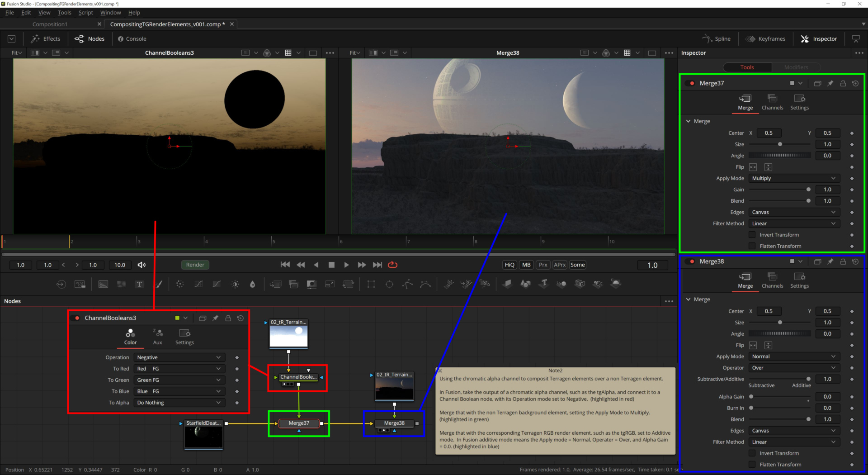Viewport: 868px width, 475px height.
Task: Add a Brightness Contrast tool
Action: pyautogui.click(x=235, y=284)
